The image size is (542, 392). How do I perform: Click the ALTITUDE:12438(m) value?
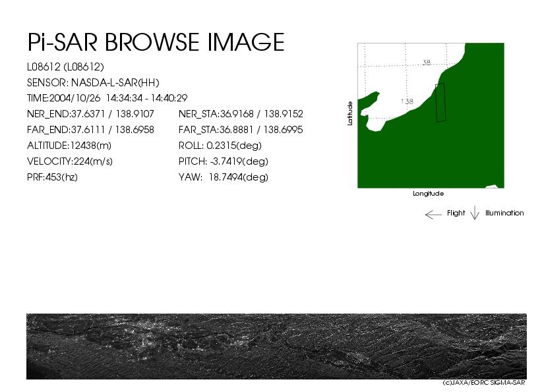(x=69, y=146)
